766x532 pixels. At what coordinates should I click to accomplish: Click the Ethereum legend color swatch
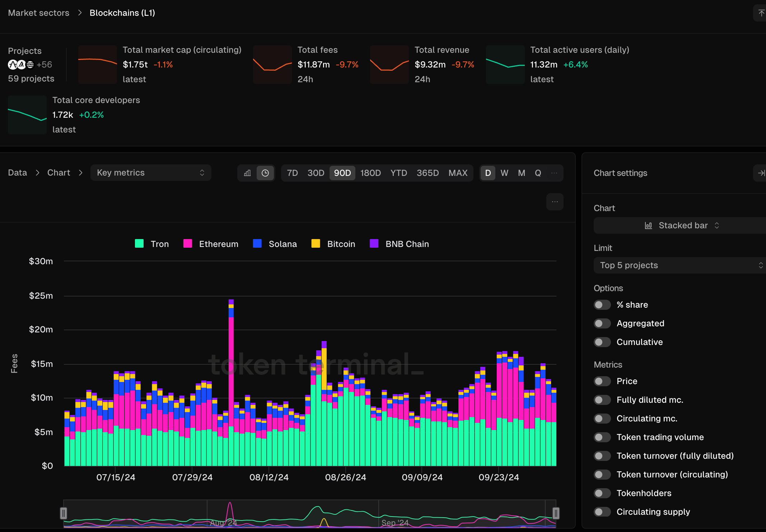pos(188,244)
